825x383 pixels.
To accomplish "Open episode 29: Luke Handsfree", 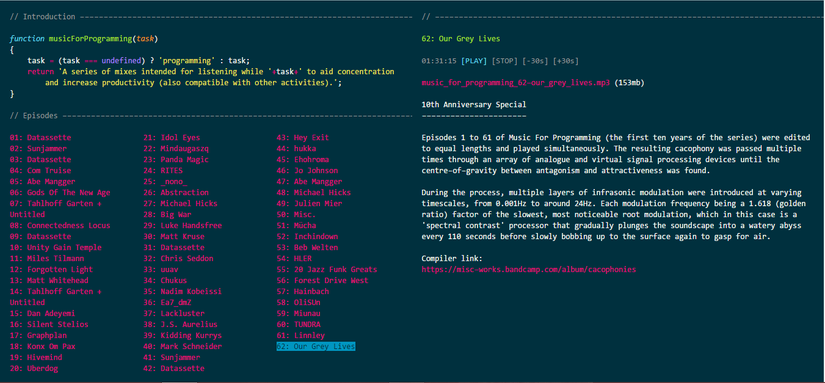I will pyautogui.click(x=183, y=226).
